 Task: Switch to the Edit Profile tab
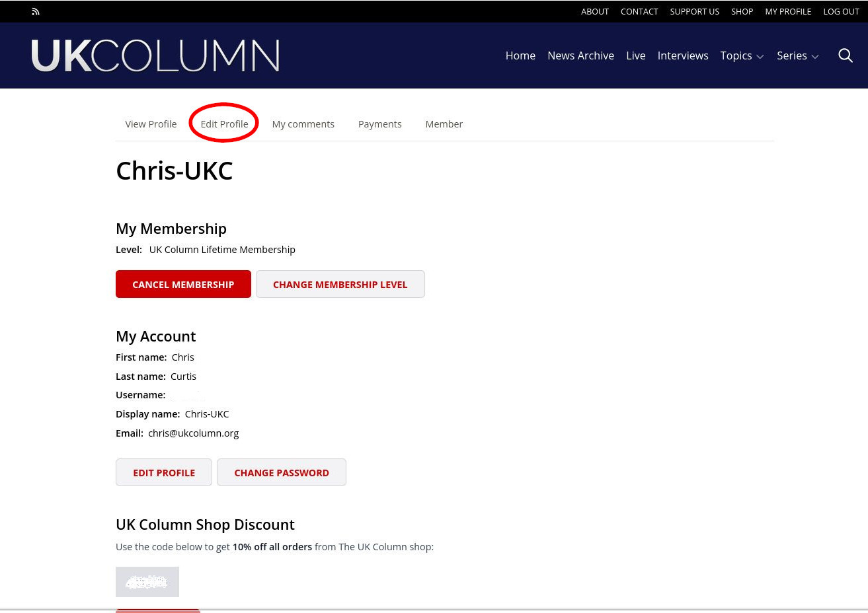[x=224, y=124]
